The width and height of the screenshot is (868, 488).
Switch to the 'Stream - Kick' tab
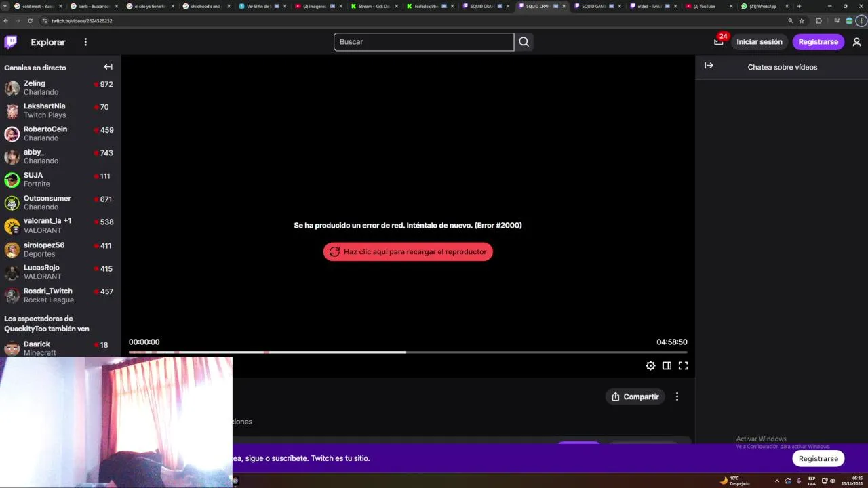click(x=374, y=6)
